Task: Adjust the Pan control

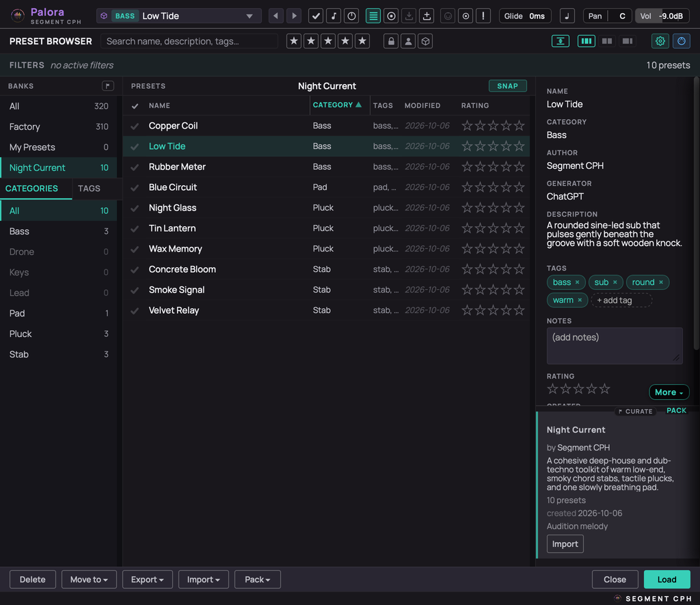Action: [608, 16]
